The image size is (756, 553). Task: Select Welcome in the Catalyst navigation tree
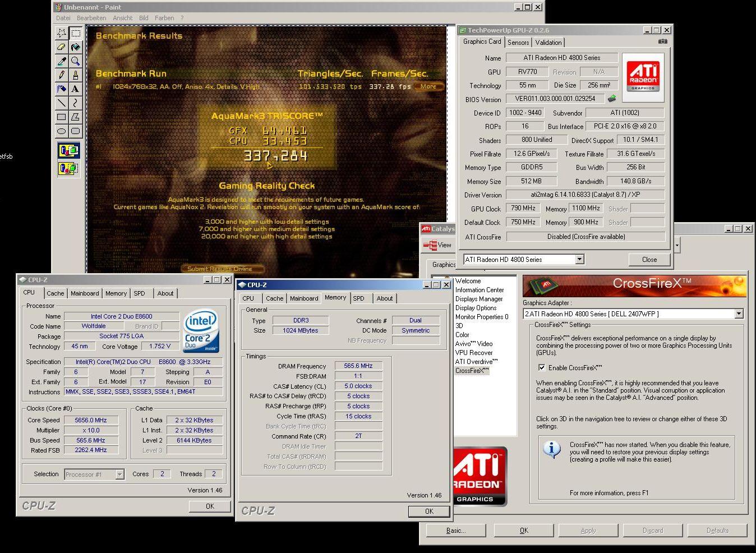pos(468,281)
